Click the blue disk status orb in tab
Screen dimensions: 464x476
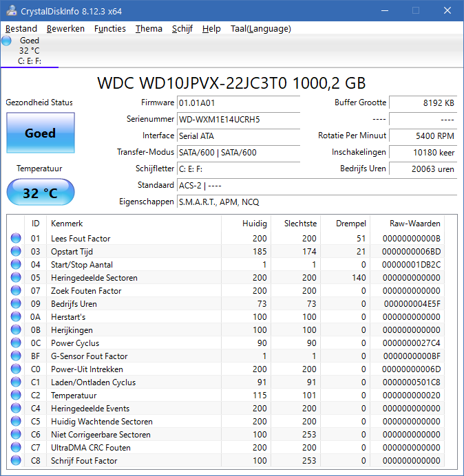(x=6, y=41)
